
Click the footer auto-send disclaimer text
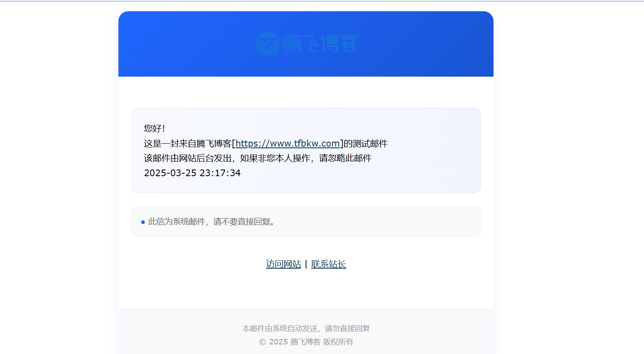(306, 328)
